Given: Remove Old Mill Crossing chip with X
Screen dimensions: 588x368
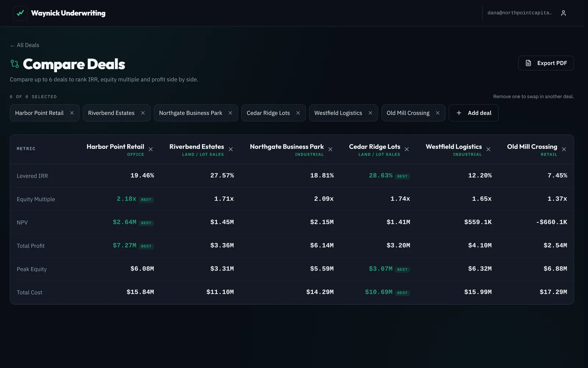Looking at the screenshot, I should [x=438, y=113].
